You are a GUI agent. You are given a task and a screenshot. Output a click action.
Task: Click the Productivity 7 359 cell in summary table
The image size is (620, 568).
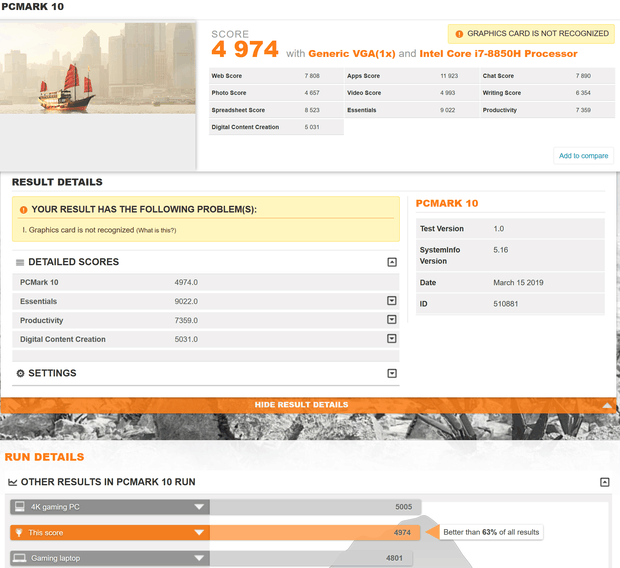coord(547,110)
